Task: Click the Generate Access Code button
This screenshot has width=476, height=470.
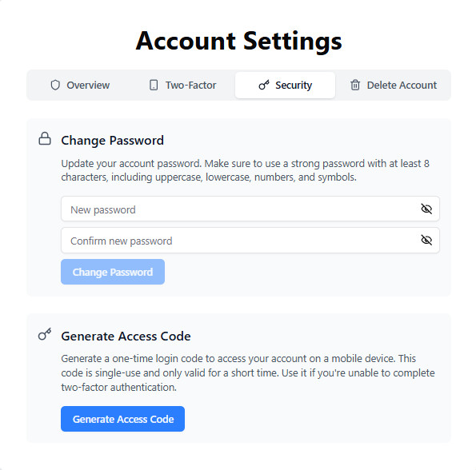Action: tap(123, 419)
